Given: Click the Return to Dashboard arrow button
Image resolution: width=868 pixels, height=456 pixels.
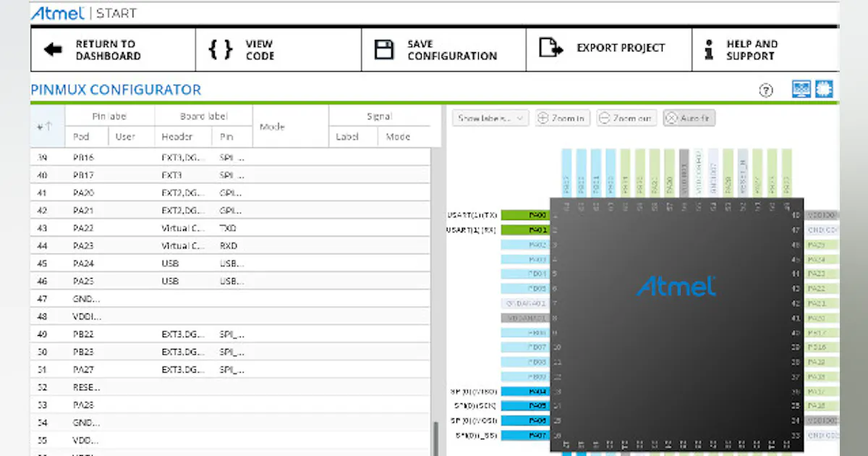Looking at the screenshot, I should [x=113, y=49].
